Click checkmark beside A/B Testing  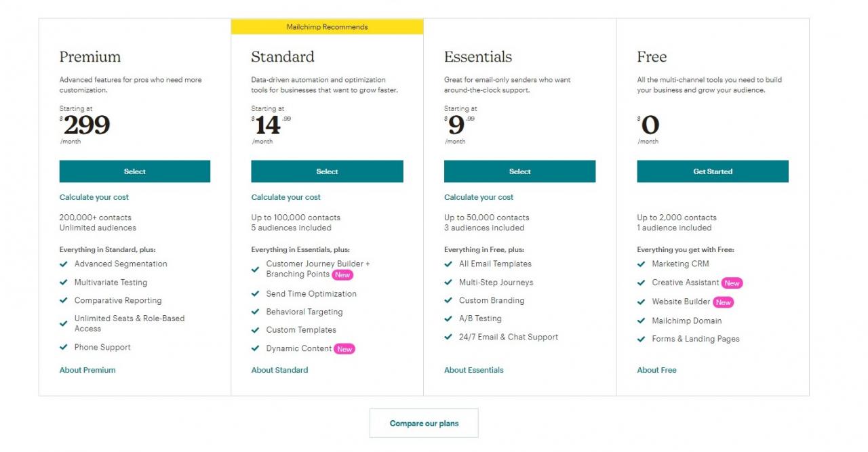[448, 319]
